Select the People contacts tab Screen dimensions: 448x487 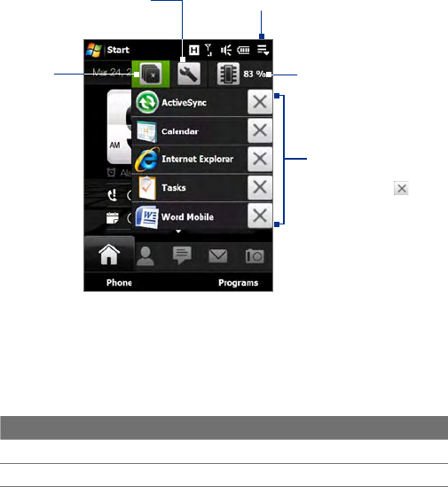click(x=145, y=256)
